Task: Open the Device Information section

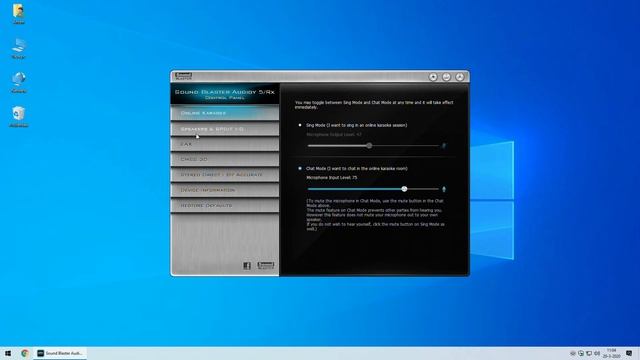Action: (224, 190)
